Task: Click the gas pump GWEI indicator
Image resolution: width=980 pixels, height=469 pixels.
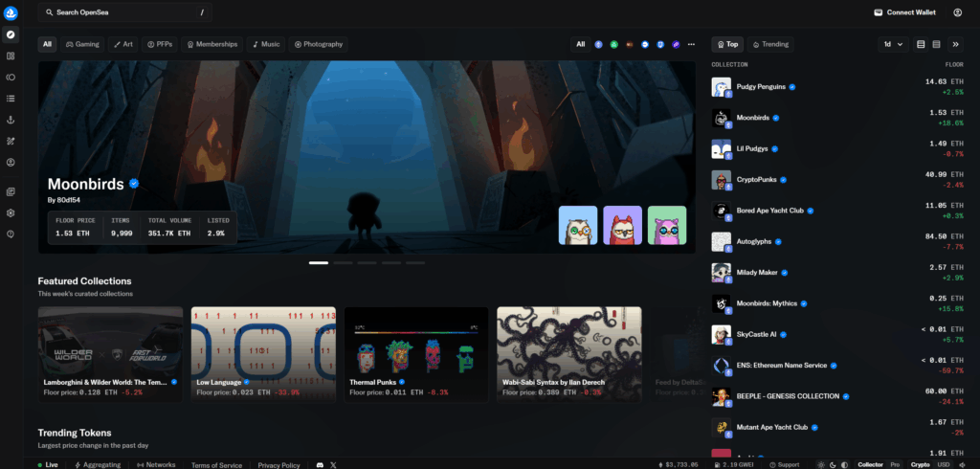Action: (x=736, y=464)
